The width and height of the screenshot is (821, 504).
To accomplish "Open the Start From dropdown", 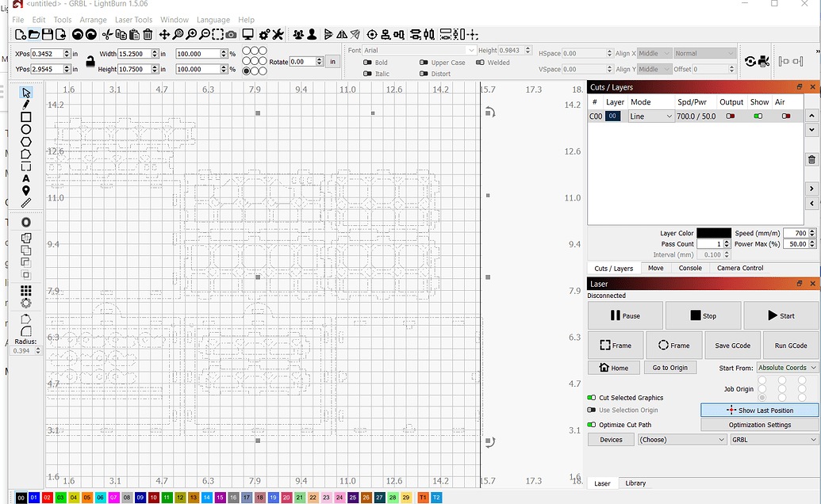I will (x=786, y=367).
